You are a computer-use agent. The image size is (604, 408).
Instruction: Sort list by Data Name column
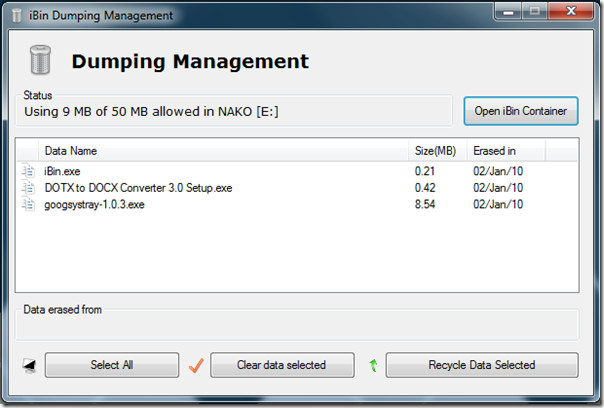223,151
